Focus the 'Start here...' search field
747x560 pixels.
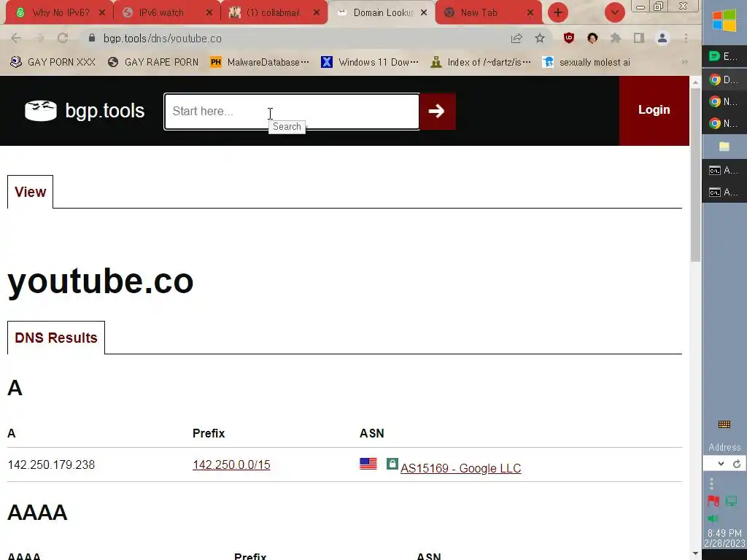(292, 112)
